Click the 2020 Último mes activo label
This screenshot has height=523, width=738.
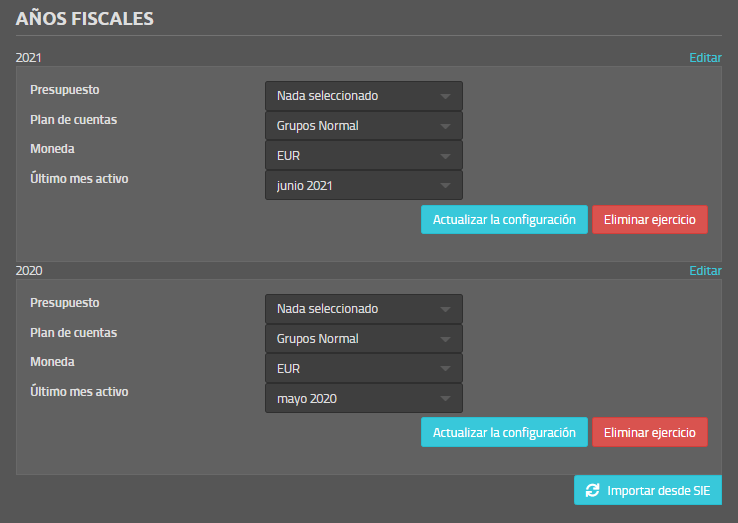click(x=79, y=391)
